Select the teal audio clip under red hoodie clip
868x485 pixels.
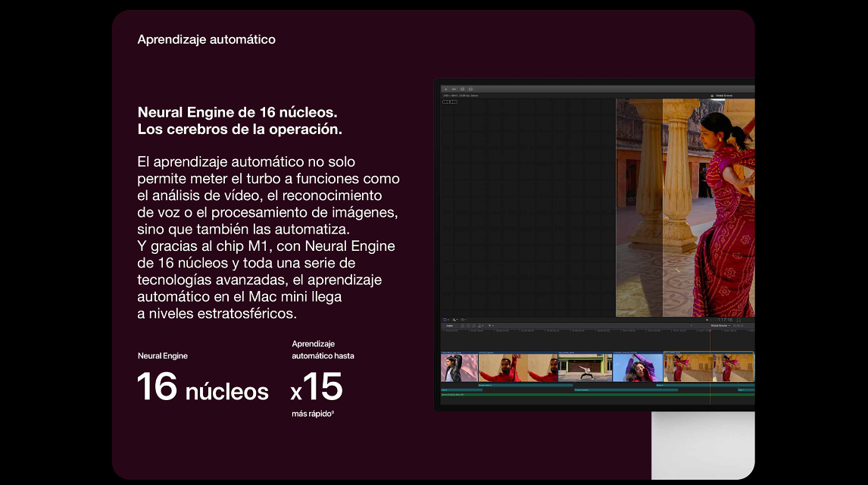[x=526, y=385]
